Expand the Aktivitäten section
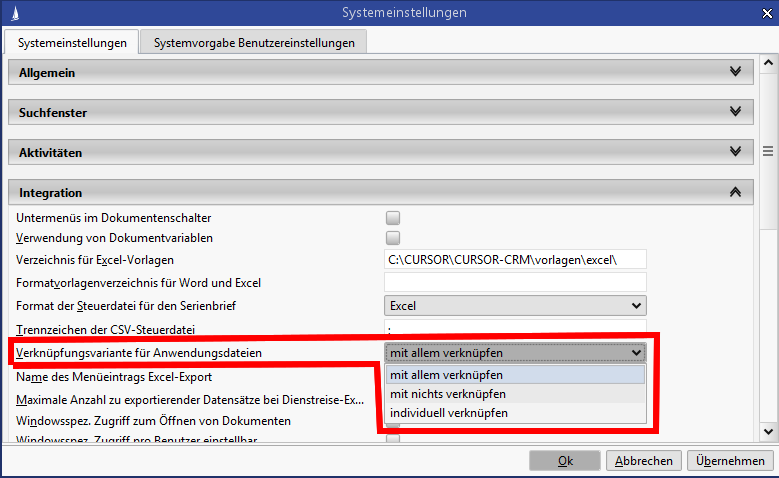The width and height of the screenshot is (779, 478). [736, 152]
